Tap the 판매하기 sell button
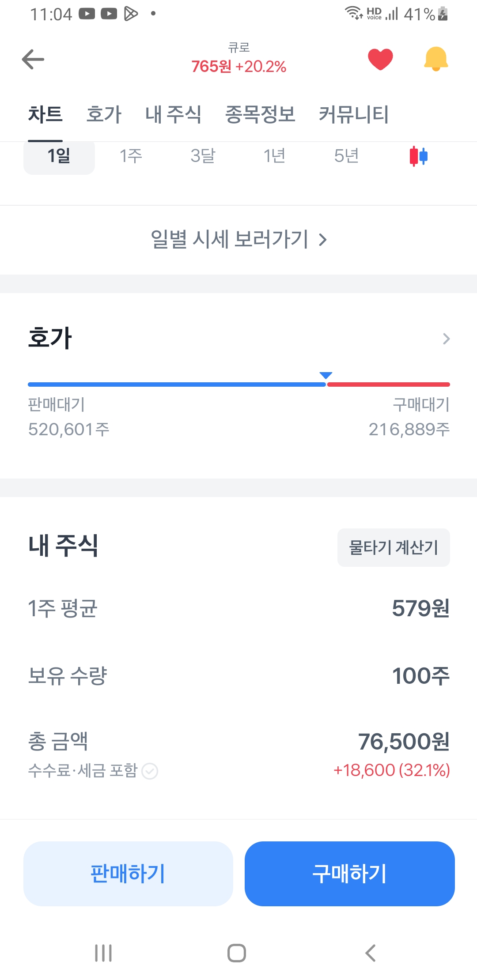The image size is (477, 980). (x=128, y=874)
